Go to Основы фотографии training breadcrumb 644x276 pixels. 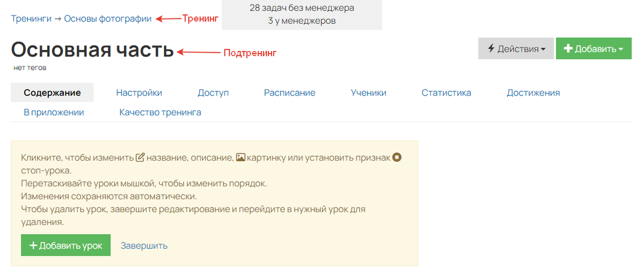tap(108, 19)
